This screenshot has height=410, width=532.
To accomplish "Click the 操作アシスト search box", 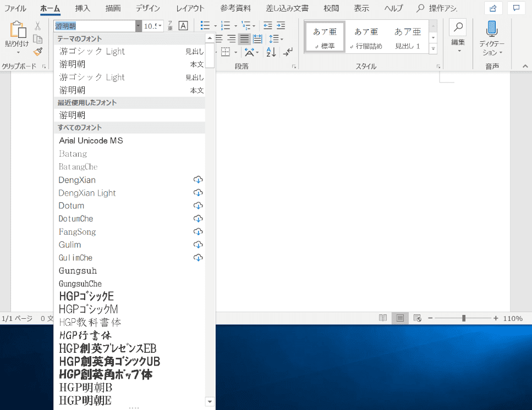I will 437,8.
